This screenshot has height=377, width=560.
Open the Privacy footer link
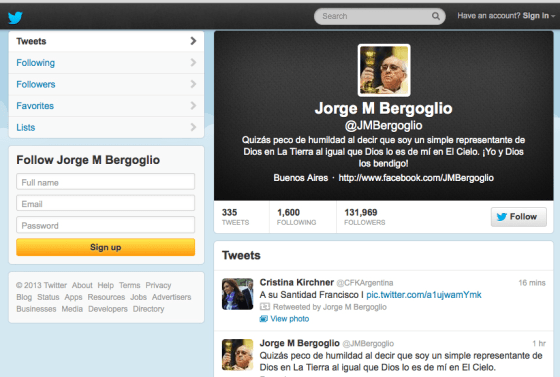point(158,285)
